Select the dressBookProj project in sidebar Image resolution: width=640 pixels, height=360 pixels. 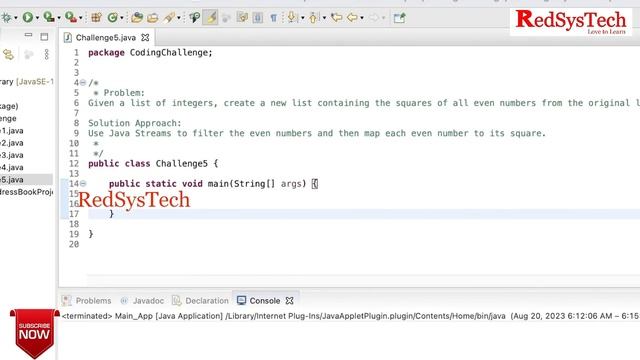27,192
